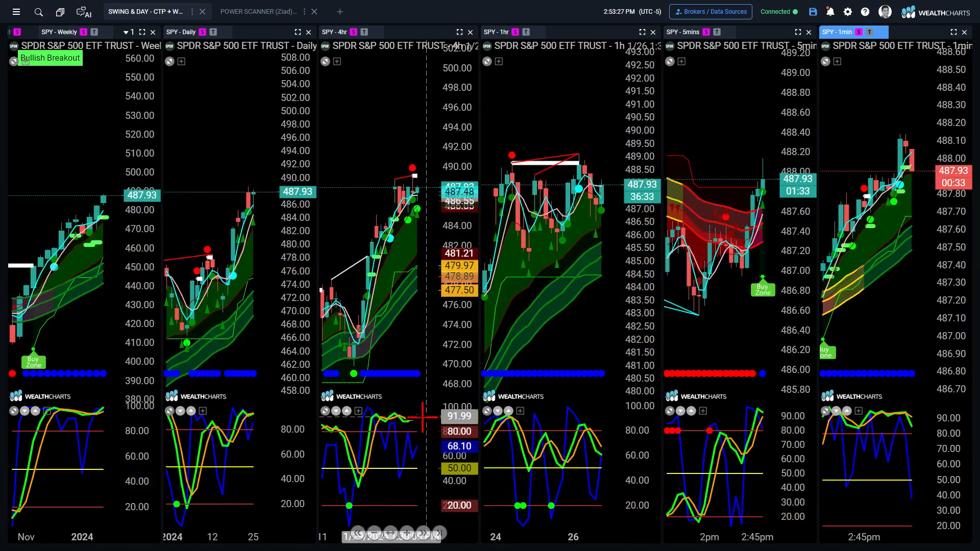Click the Buy Zone marker on Weekly chart
Screen dimensions: 980x551
(33, 362)
